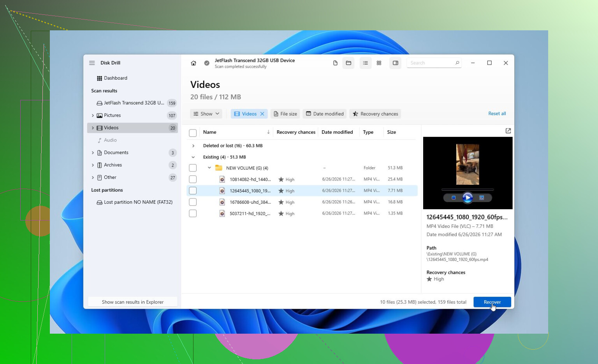Select Lost partition NO NAME (FAT32)

pos(132,202)
